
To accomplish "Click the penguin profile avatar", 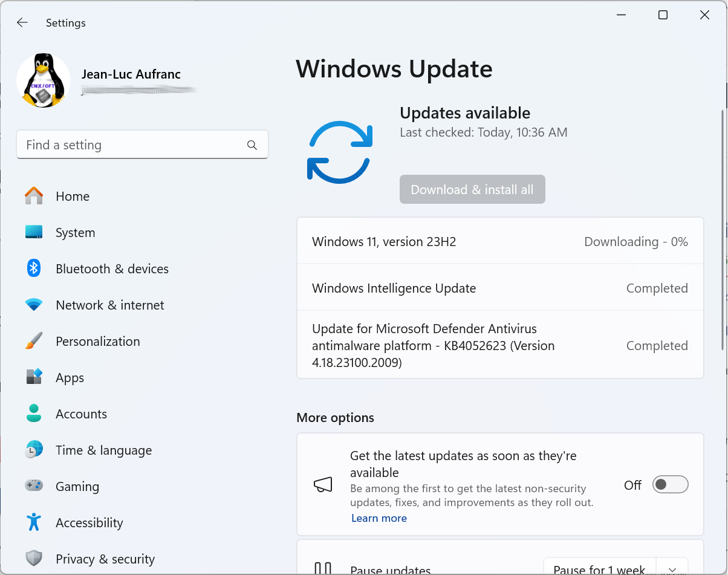I will 44,80.
